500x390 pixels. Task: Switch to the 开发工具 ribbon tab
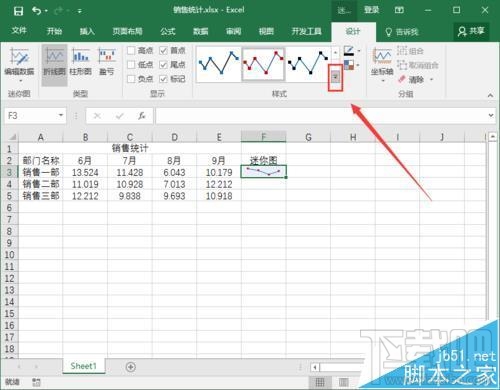pyautogui.click(x=306, y=31)
